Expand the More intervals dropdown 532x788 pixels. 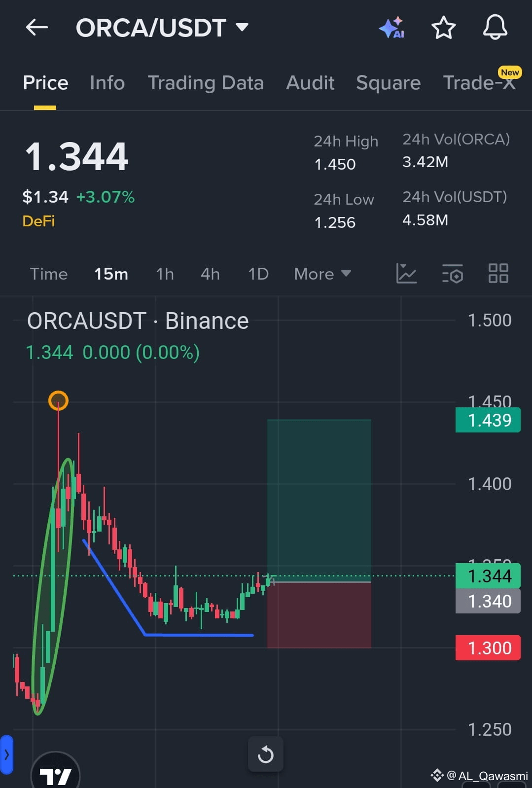pos(322,274)
